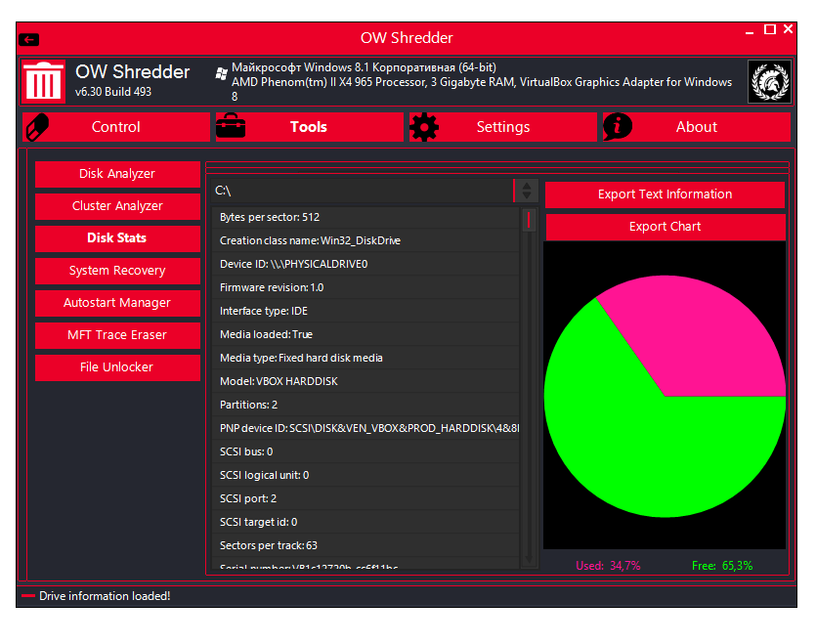Viewport: 816px width, 644px height.
Task: Click the 'Free: 65,3%' label
Action: point(722,566)
